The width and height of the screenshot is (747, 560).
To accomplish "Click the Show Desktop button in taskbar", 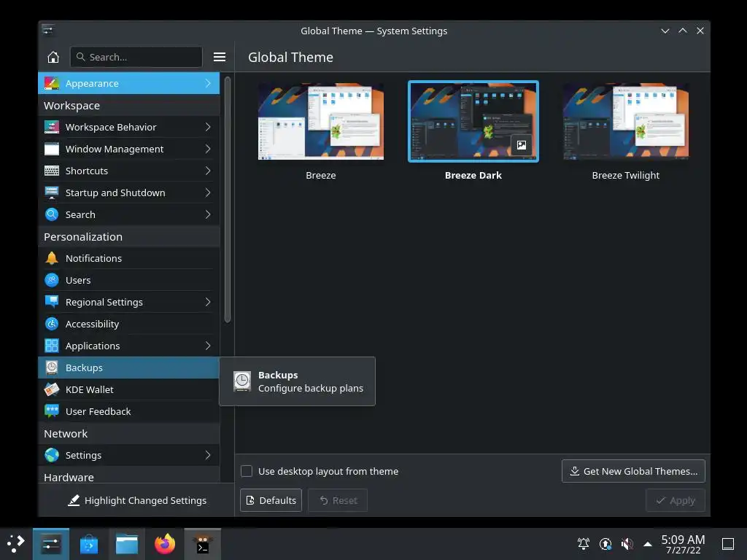I will (x=727, y=544).
